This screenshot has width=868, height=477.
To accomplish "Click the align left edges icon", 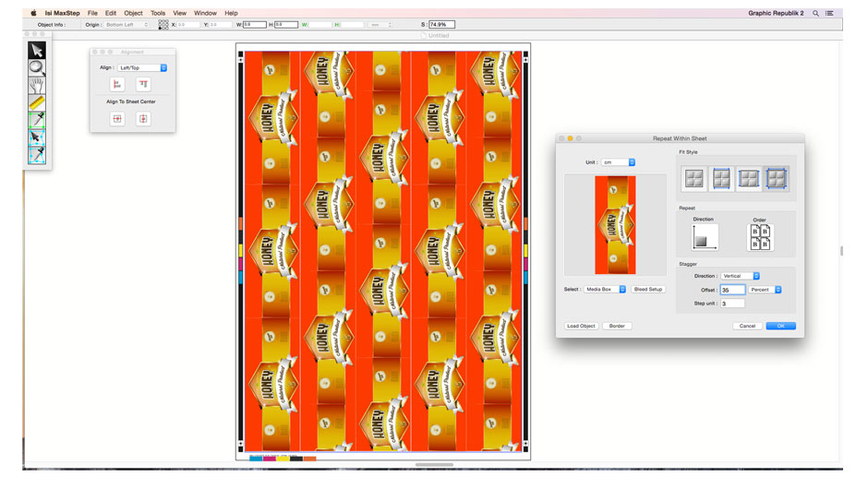I will (x=117, y=84).
